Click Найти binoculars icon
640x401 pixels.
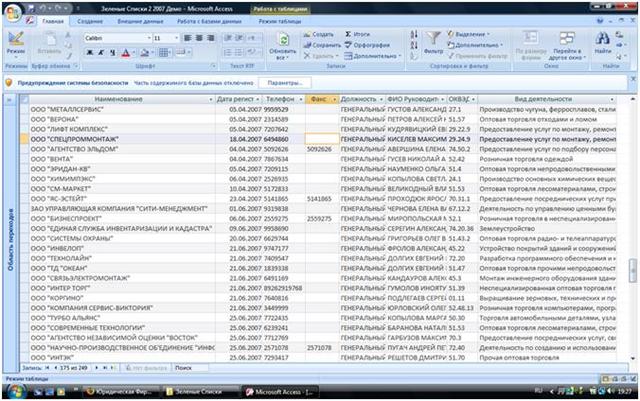pyautogui.click(x=602, y=39)
